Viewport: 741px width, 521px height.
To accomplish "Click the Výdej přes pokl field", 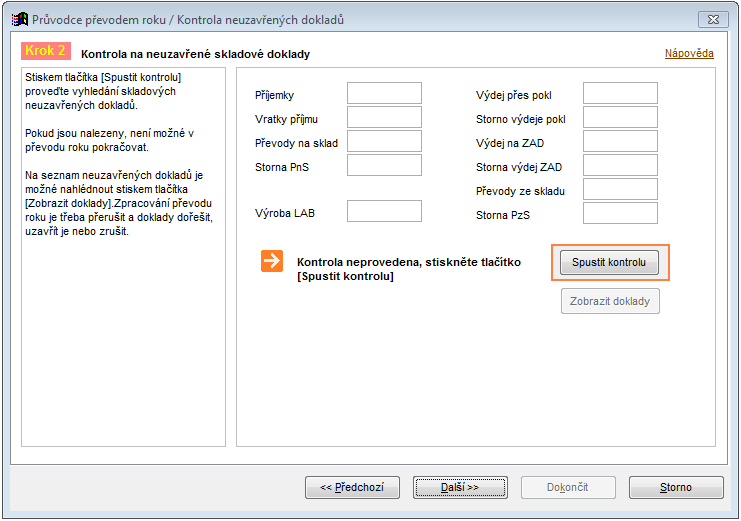I will (x=620, y=93).
